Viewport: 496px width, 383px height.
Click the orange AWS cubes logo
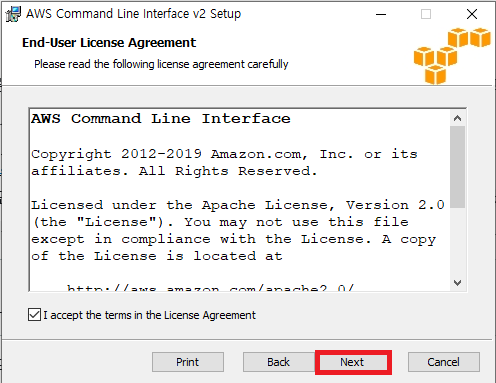tap(452, 56)
